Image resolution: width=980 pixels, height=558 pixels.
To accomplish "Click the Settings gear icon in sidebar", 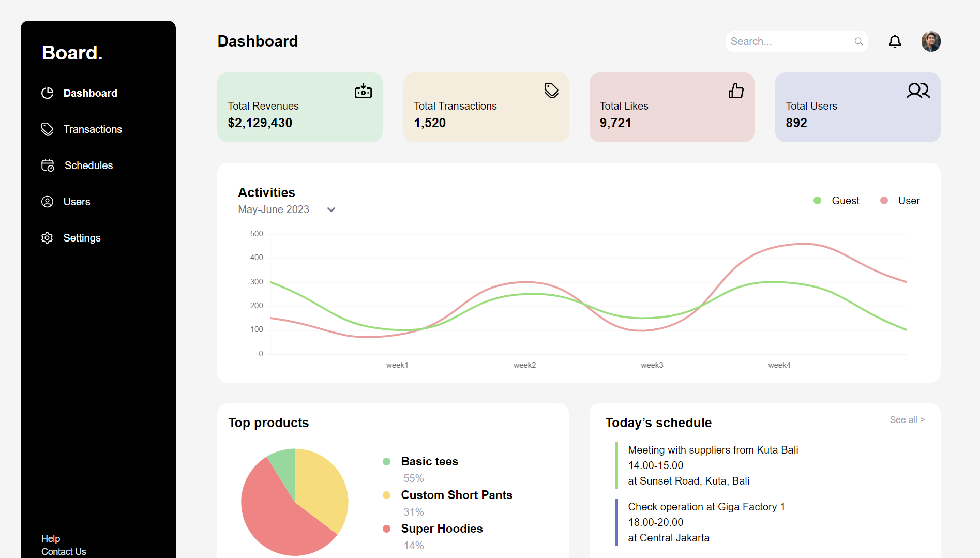I will pos(47,238).
